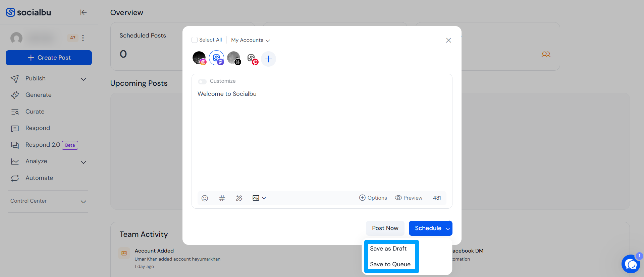Click the Preview button
Screen dimensions: 644x277
[x=409, y=198]
